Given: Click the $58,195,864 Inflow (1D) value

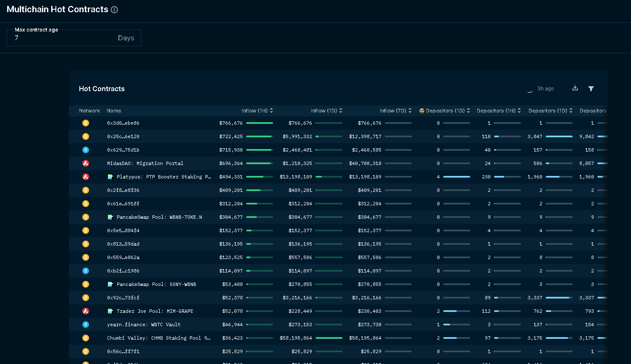Looking at the screenshot, I should click(x=296, y=338).
